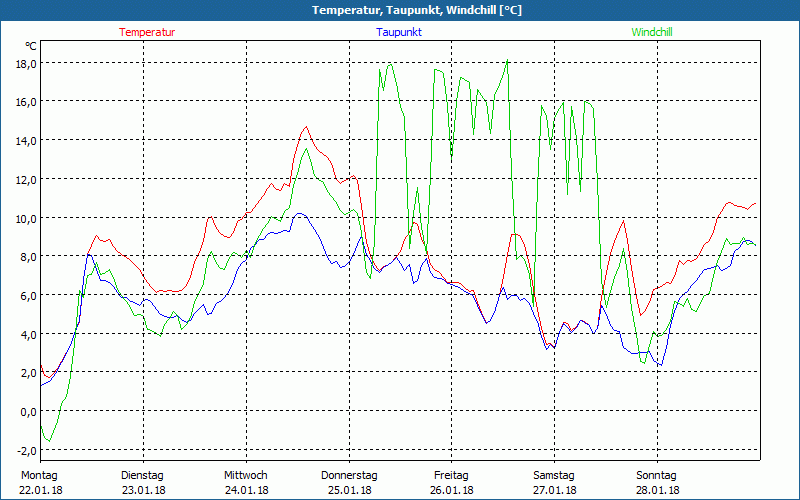Image resolution: width=800 pixels, height=500 pixels.
Task: Click the chart title 'Temperatur, Taupunkt, Windchill [°C]'
Action: 417,10
